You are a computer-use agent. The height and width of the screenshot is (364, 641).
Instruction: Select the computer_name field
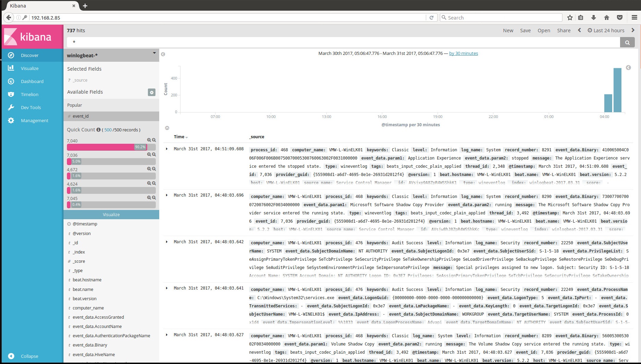(x=88, y=308)
